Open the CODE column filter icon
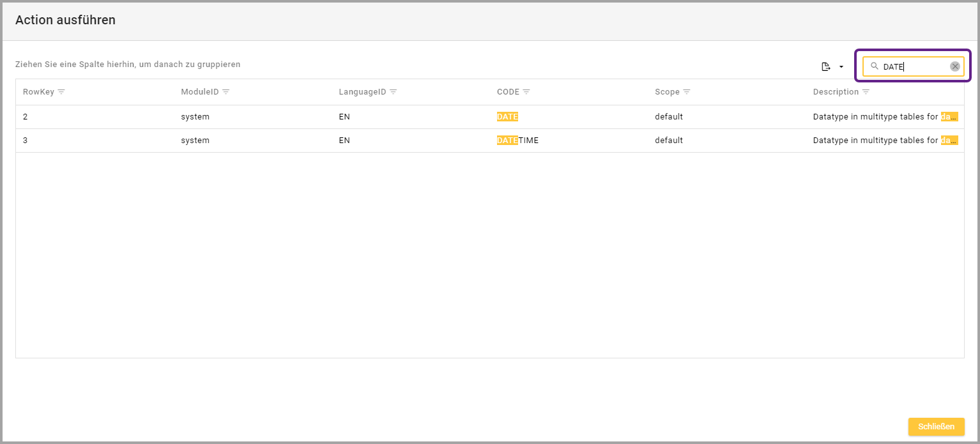The height and width of the screenshot is (444, 980). click(x=526, y=92)
